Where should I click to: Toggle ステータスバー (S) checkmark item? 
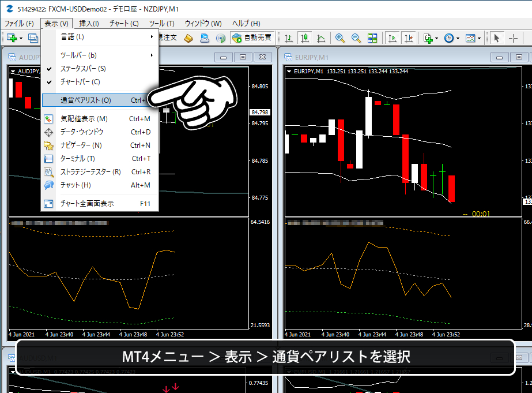pyautogui.click(x=100, y=69)
